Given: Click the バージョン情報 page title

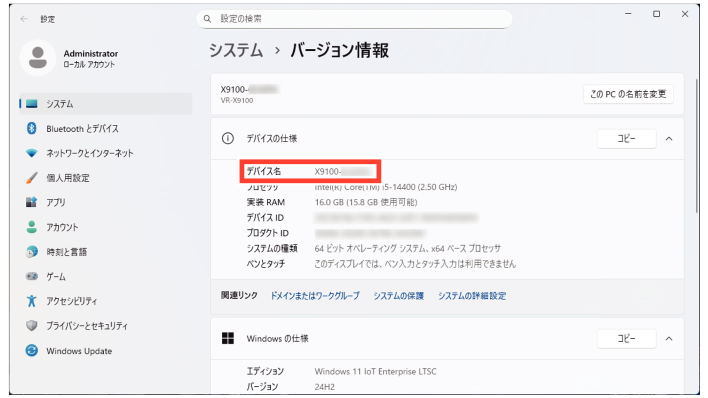Looking at the screenshot, I should (340, 50).
